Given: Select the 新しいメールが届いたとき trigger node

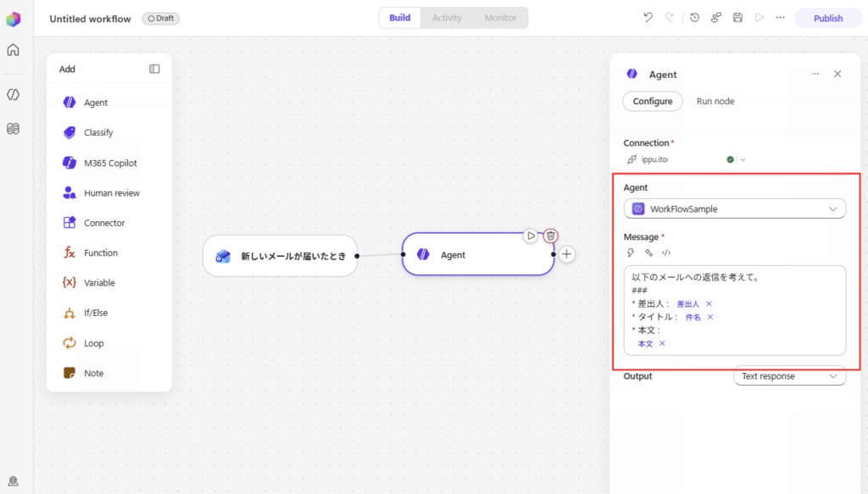Looking at the screenshot, I should click(x=280, y=256).
